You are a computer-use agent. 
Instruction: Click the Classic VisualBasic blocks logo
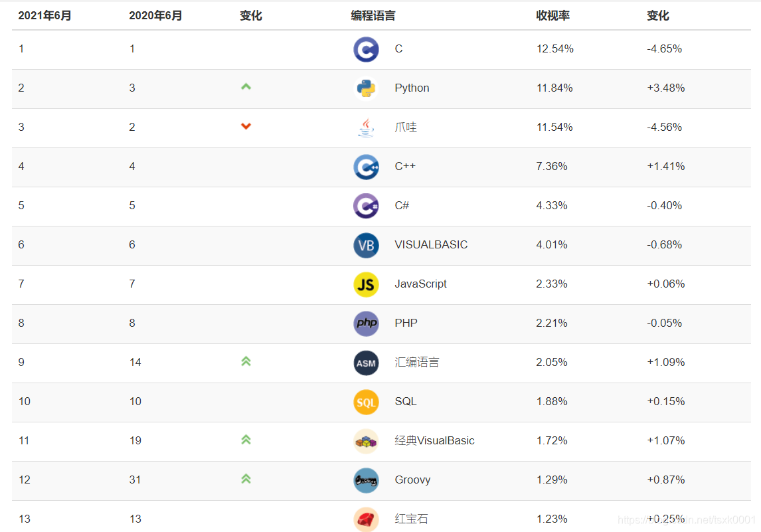tap(366, 441)
